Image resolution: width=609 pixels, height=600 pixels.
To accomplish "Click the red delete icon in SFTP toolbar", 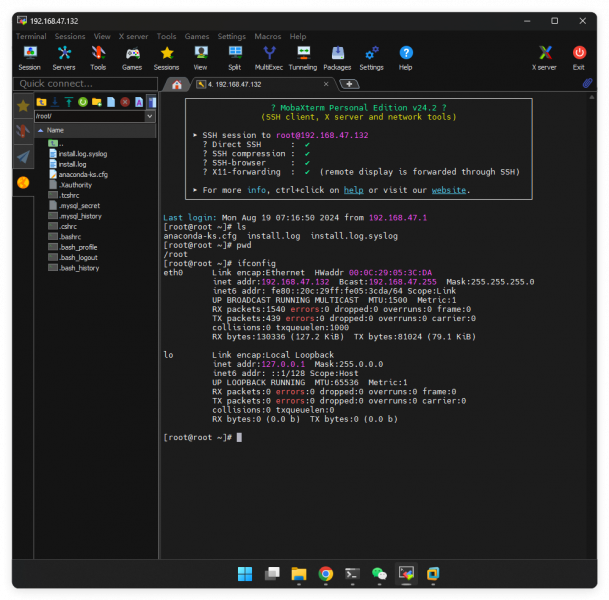I will (125, 102).
